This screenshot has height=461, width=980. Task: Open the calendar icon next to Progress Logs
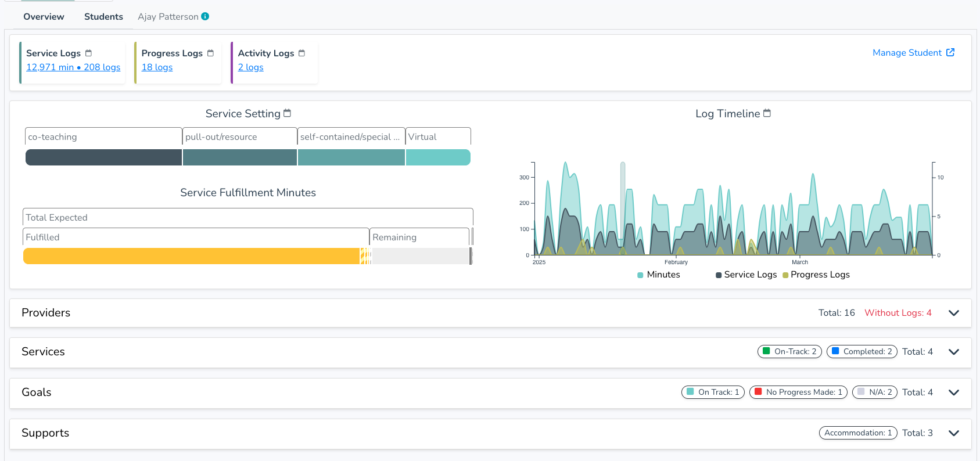[x=210, y=53]
